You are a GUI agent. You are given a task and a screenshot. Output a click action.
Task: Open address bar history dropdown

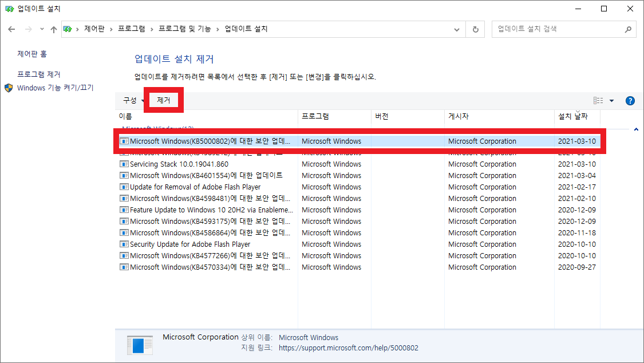coord(457,30)
